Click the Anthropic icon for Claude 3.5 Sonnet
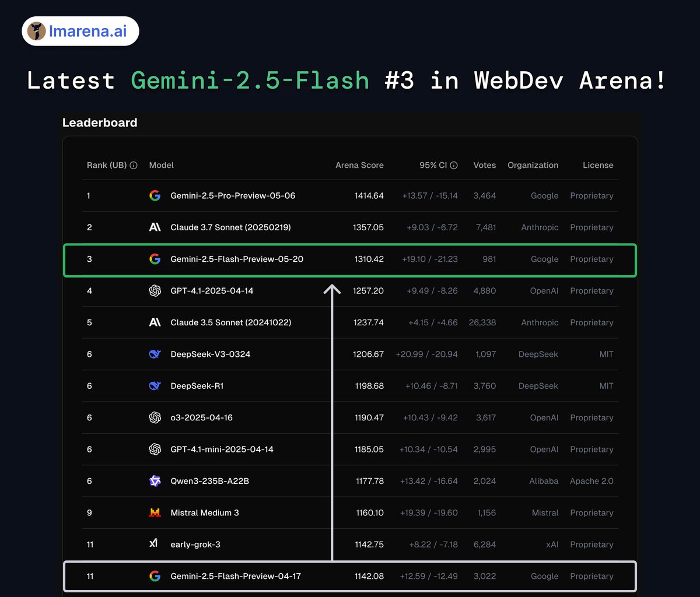This screenshot has height=597, width=700. pyautogui.click(x=155, y=322)
